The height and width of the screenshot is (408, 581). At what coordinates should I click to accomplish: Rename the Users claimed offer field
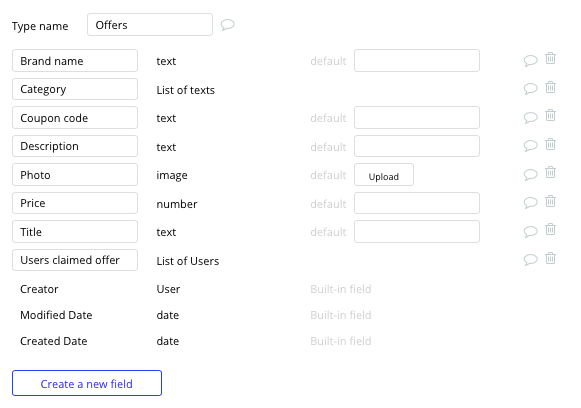pos(75,260)
